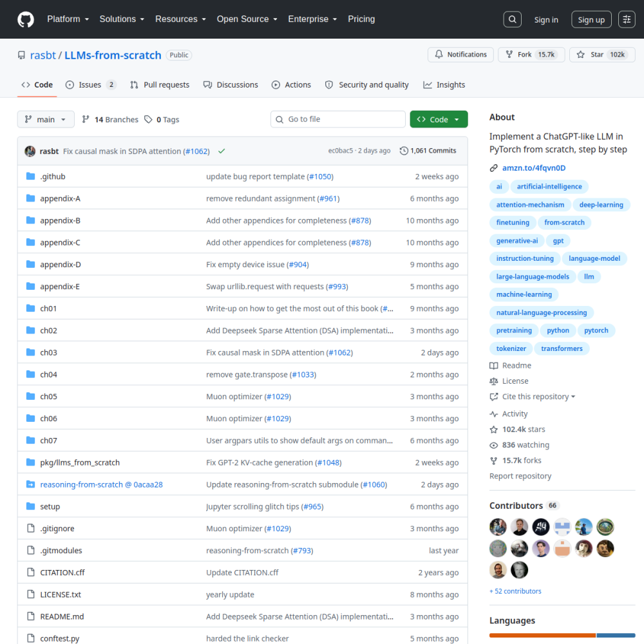644x644 pixels.
Task: Click the green commit status checkmark
Action: point(222,151)
